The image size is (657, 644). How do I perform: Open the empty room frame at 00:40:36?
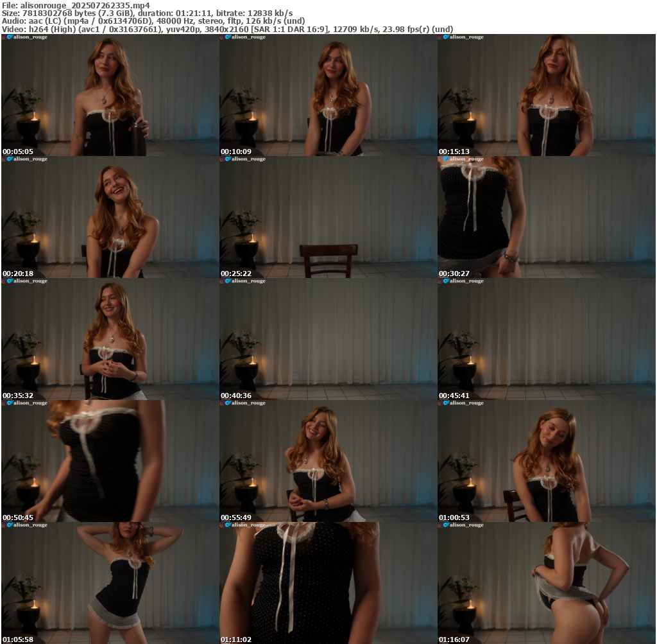[x=328, y=339]
